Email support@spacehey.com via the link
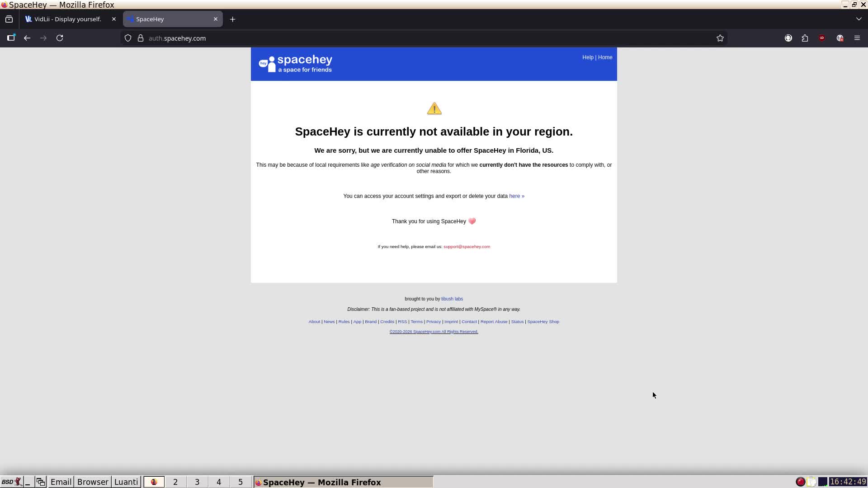Viewport: 868px width, 488px height. coord(467,246)
